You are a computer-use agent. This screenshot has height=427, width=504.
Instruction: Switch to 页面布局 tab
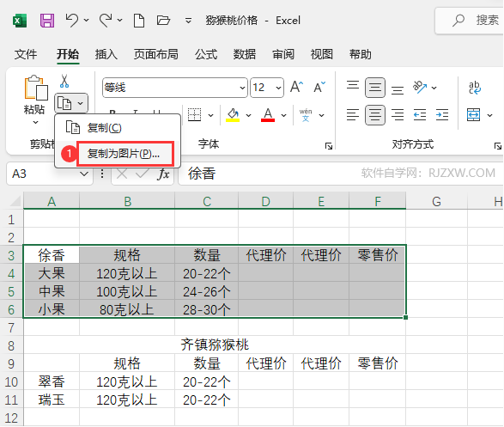pyautogui.click(x=156, y=54)
